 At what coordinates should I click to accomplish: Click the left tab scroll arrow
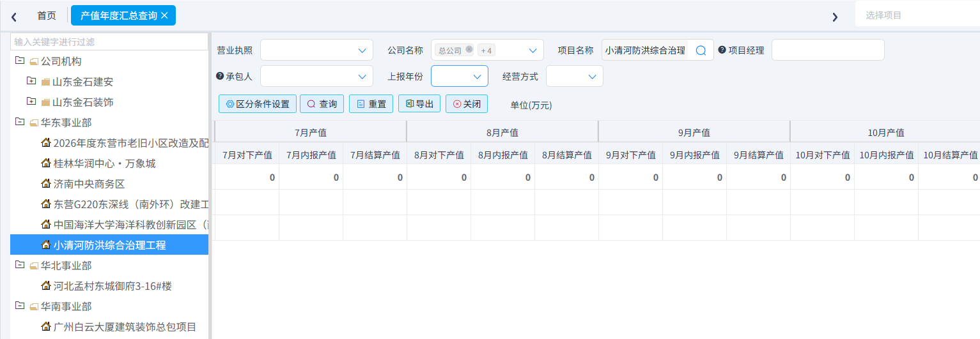coord(14,17)
